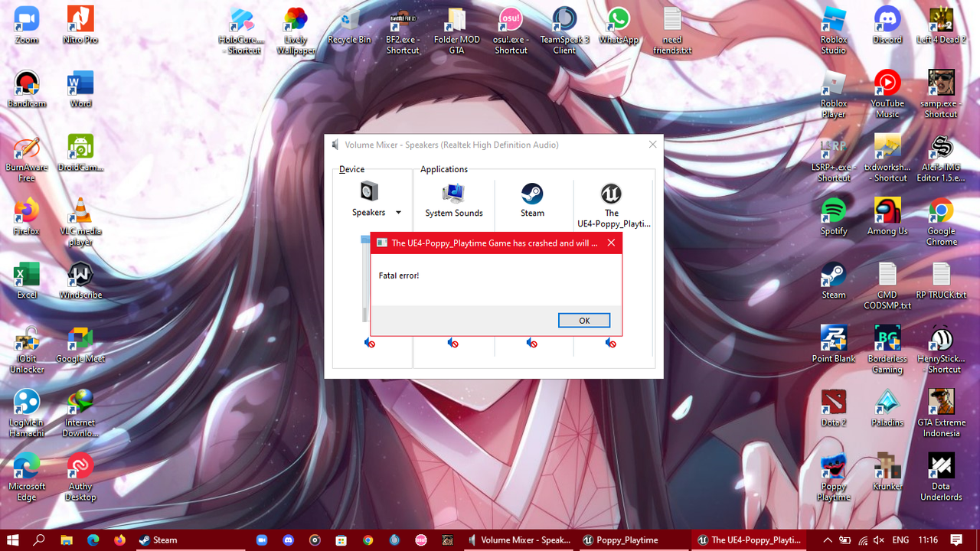Open the Windows Start menu
This screenshot has width=980, height=551.
13,540
